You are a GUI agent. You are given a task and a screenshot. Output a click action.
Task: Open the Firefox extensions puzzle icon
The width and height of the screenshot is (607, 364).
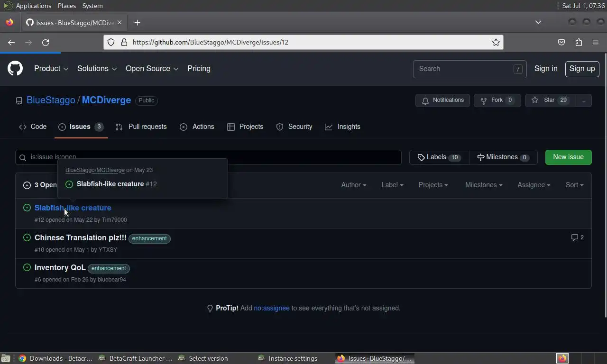coord(579,42)
